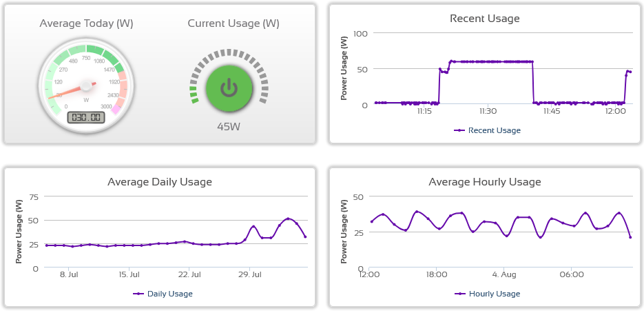Click the Current Usage (W) heading
The image size is (644, 313).
point(233,23)
